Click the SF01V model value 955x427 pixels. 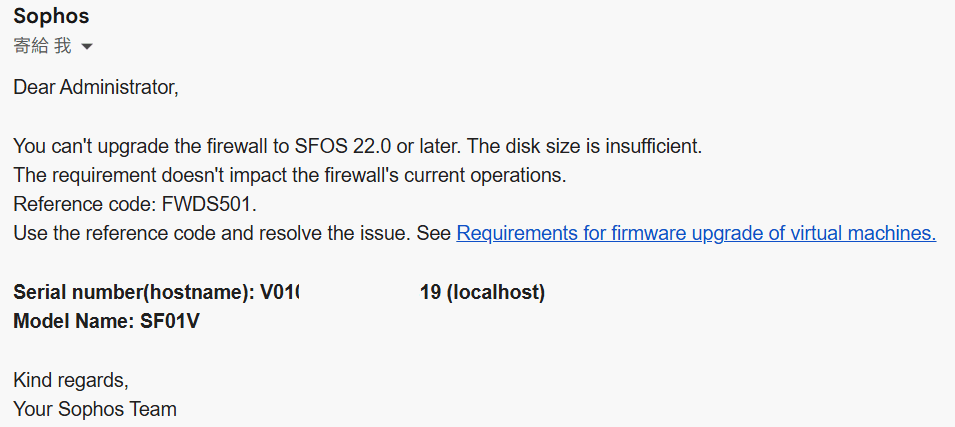pyautogui.click(x=171, y=321)
